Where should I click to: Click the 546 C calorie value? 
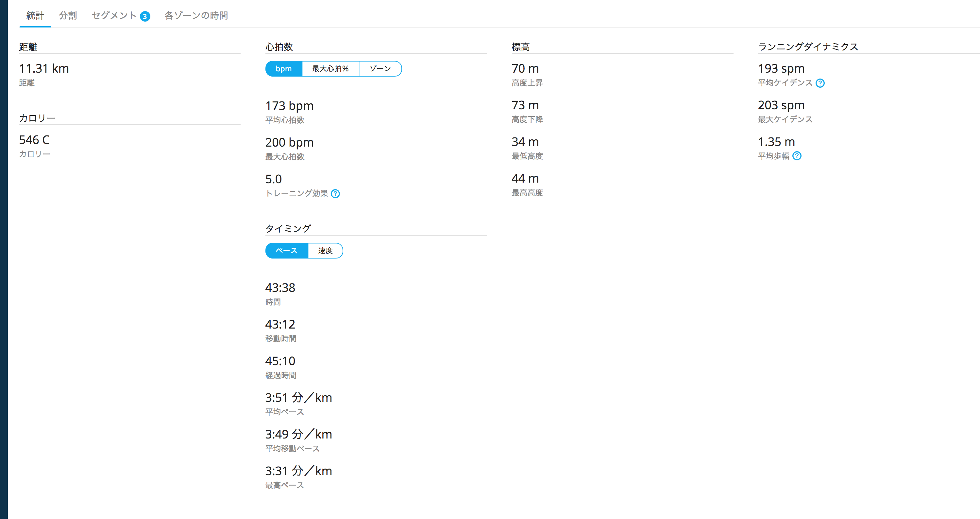coord(34,140)
